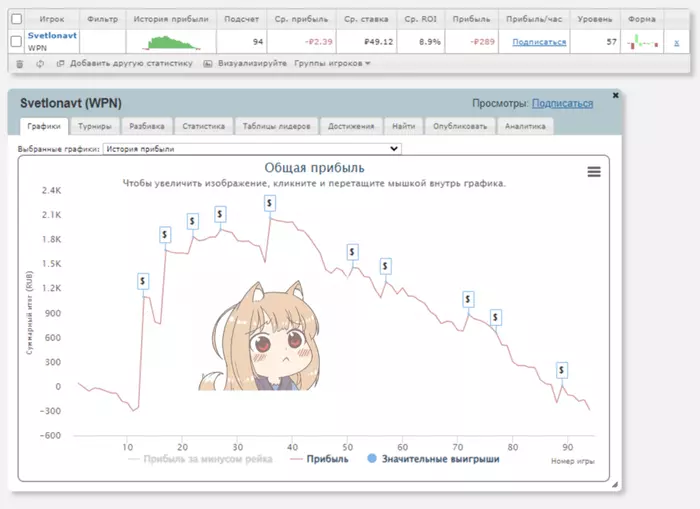Click the $ marker near game 51
The height and width of the screenshot is (509, 700).
click(x=353, y=252)
